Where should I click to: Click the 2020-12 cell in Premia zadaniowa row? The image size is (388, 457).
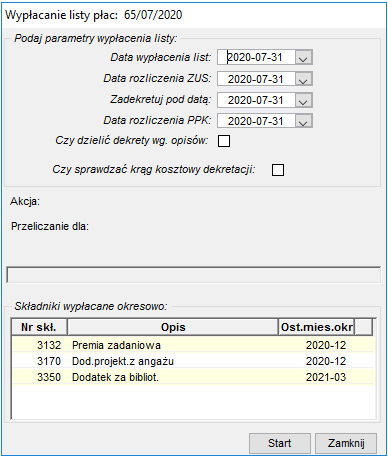(x=326, y=345)
